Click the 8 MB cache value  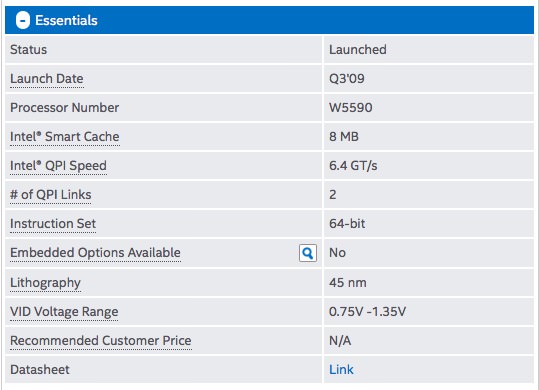click(344, 137)
